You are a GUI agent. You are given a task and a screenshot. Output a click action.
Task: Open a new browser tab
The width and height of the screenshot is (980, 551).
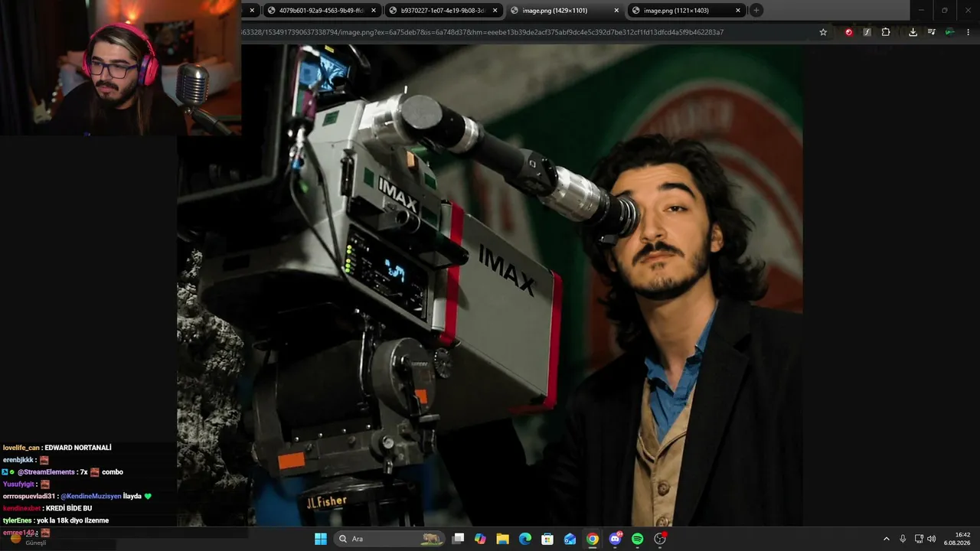tap(756, 11)
